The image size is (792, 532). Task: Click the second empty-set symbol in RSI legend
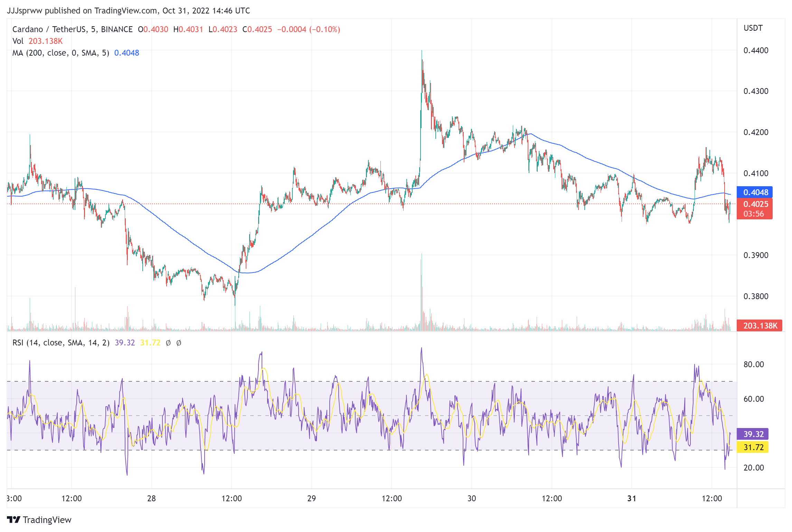point(179,343)
